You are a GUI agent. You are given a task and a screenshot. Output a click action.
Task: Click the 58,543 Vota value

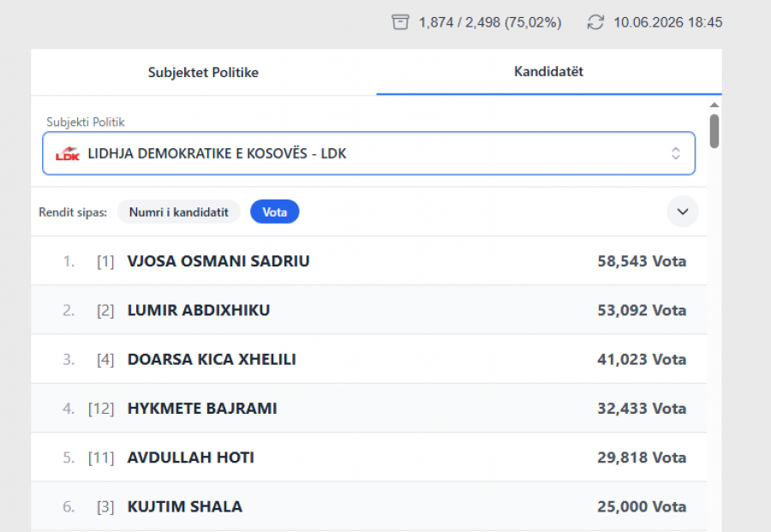[642, 261]
